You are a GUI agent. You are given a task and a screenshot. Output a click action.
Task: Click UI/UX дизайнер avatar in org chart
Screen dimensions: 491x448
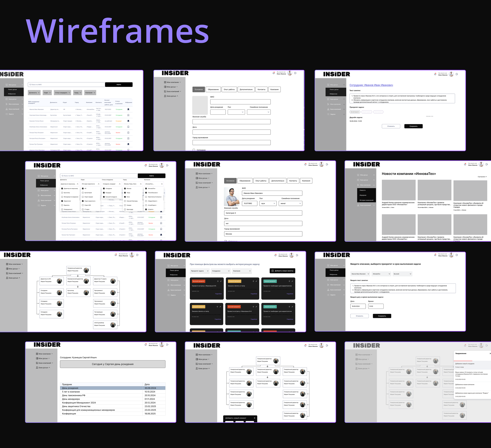[113, 325]
